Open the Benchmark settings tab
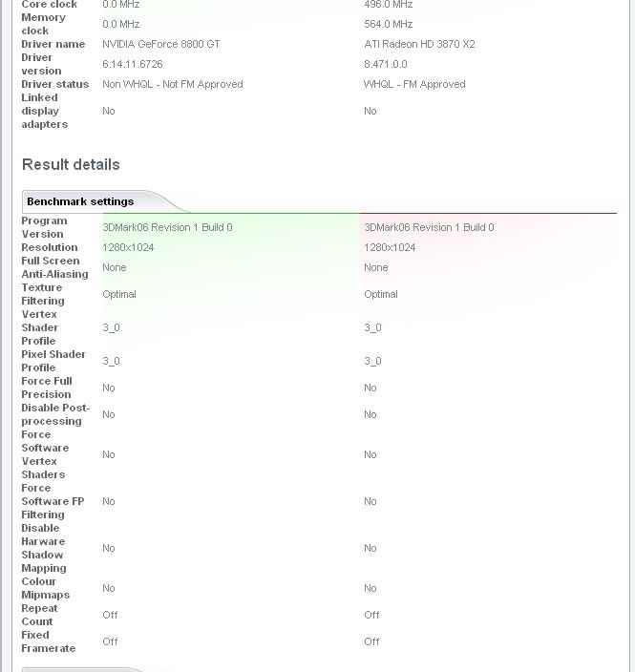635x672 pixels. coord(80,201)
